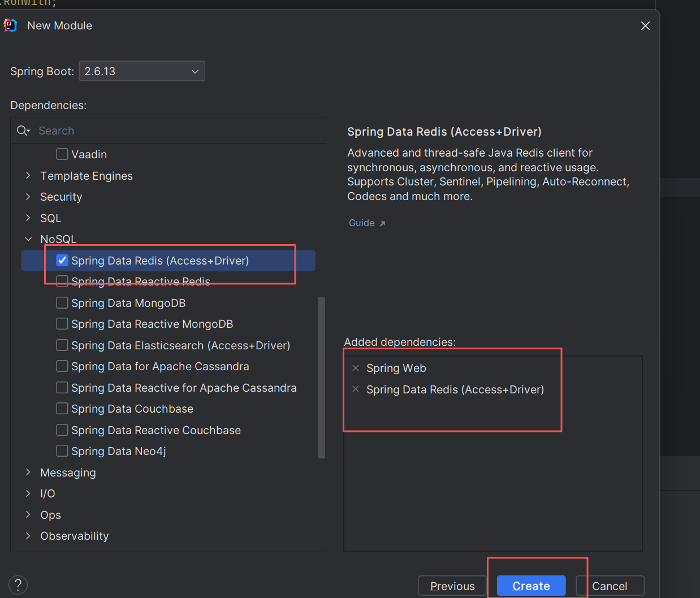
Task: Click the Cancel button
Action: [610, 586]
